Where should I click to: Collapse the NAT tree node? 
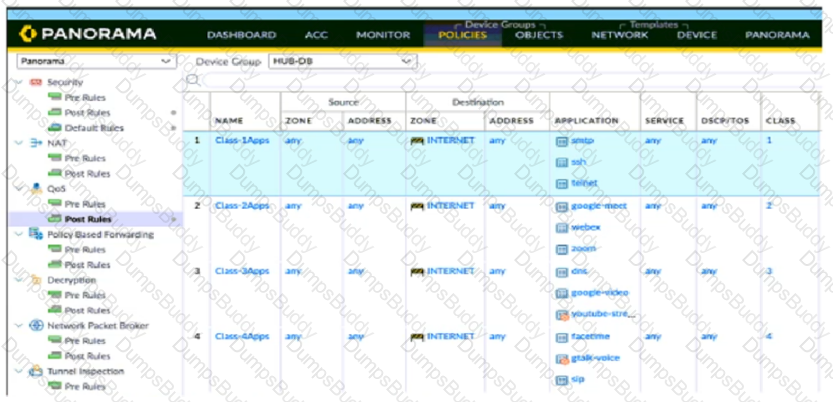[20, 143]
